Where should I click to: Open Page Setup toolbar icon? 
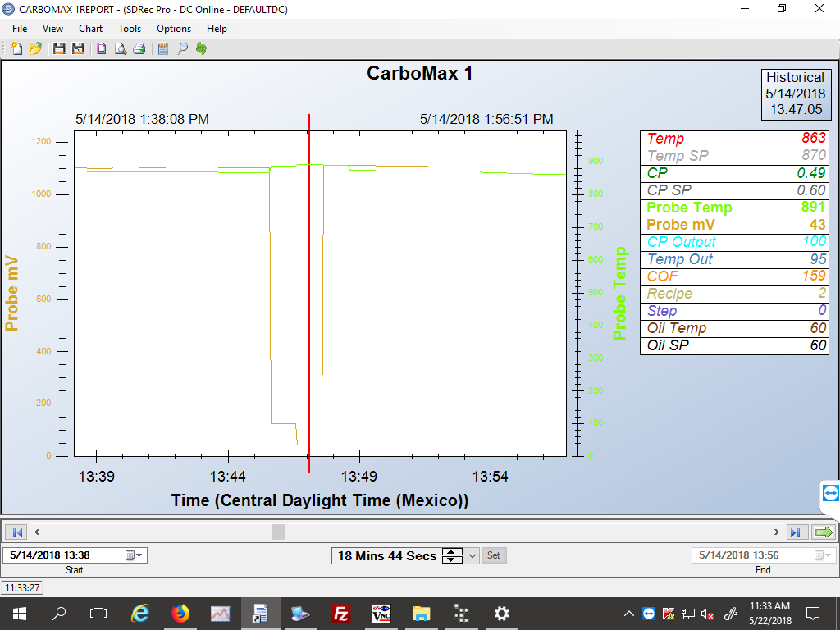coord(101,48)
